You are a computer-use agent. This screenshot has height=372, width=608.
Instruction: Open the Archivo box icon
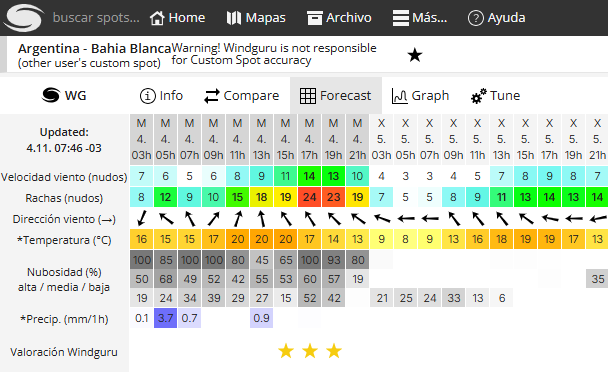click(314, 18)
